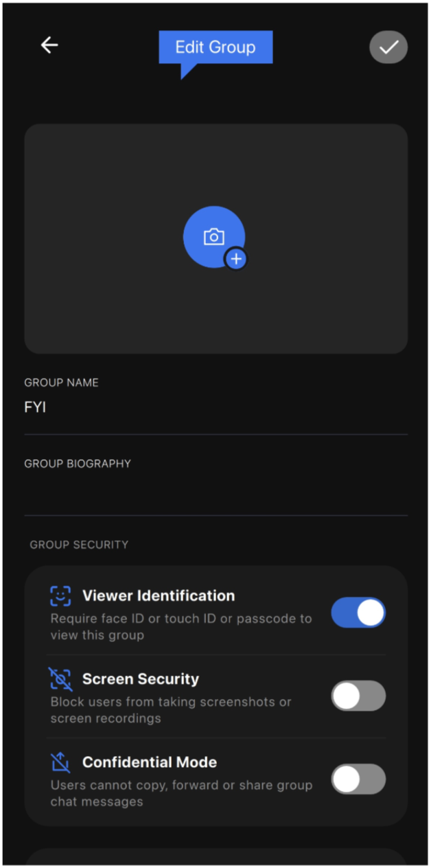
Task: Tap the Screen Security crossed-camera icon
Action: click(x=60, y=679)
